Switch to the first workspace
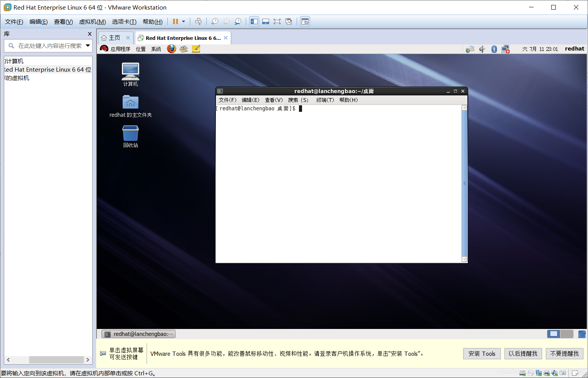Screen dimensions: 588x378 point(554,334)
